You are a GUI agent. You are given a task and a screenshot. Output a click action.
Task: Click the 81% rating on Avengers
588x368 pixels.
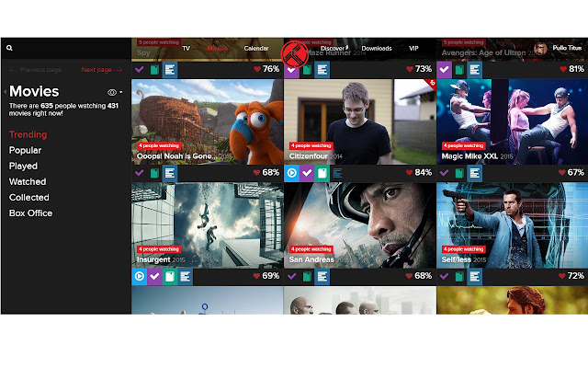[571, 70]
